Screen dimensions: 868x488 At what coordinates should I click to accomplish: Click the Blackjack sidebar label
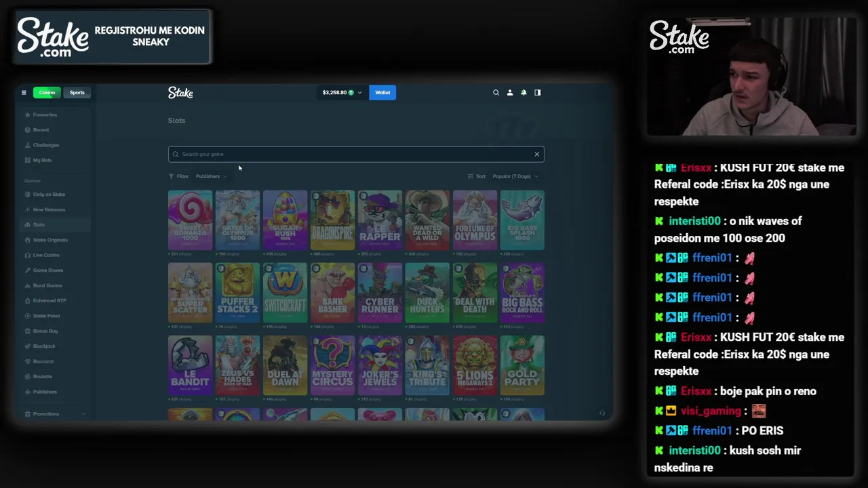[44, 346]
